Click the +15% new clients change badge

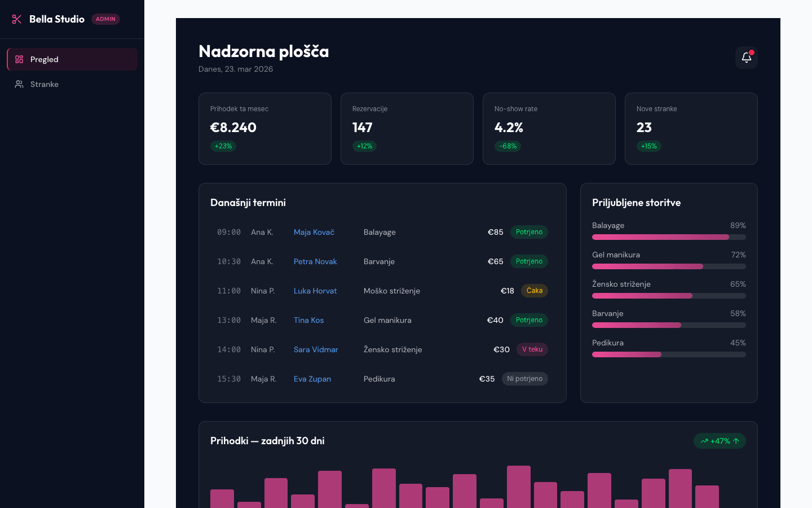(x=649, y=146)
